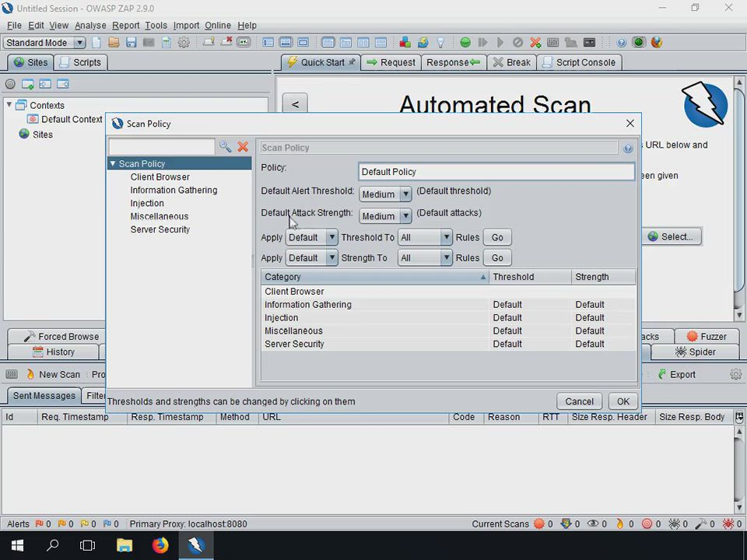
Task: Click the search magnifier icon in Scan Policy
Action: pyautogui.click(x=225, y=146)
